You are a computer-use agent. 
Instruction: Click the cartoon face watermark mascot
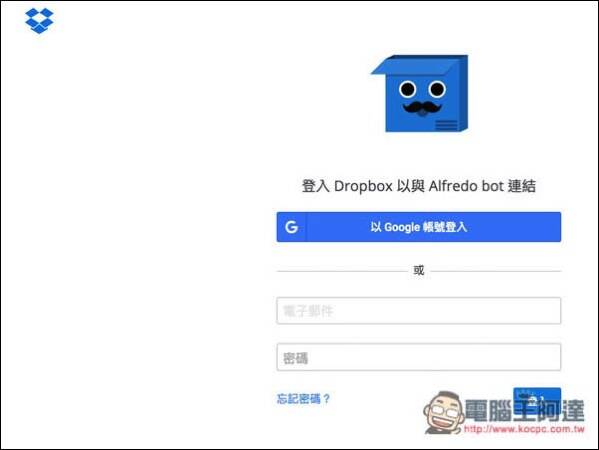(444, 413)
